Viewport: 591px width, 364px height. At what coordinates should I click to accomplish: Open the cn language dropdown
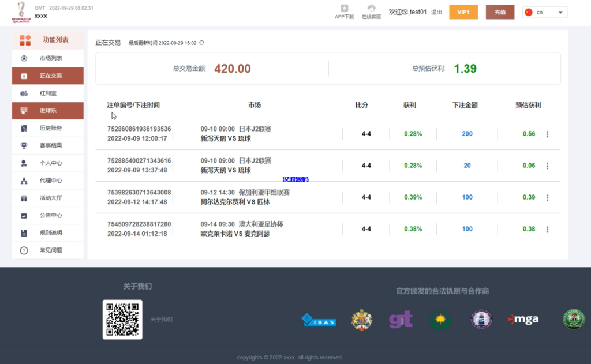[x=544, y=12]
